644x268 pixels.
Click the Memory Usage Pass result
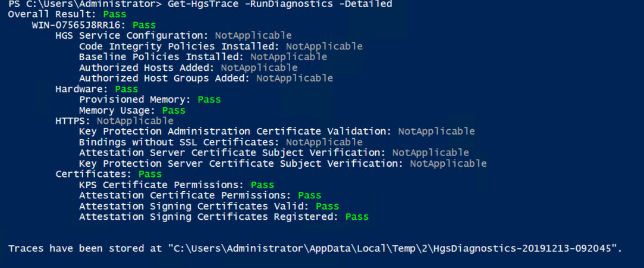(174, 110)
